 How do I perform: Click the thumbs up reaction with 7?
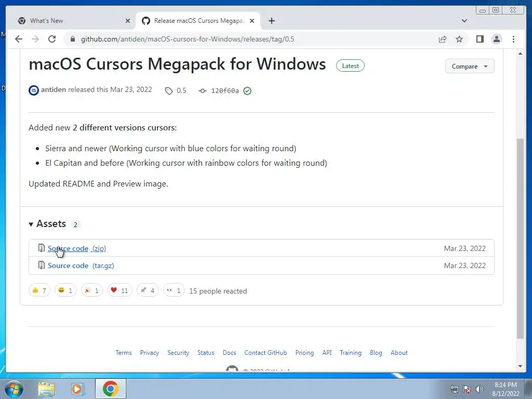pyautogui.click(x=39, y=290)
